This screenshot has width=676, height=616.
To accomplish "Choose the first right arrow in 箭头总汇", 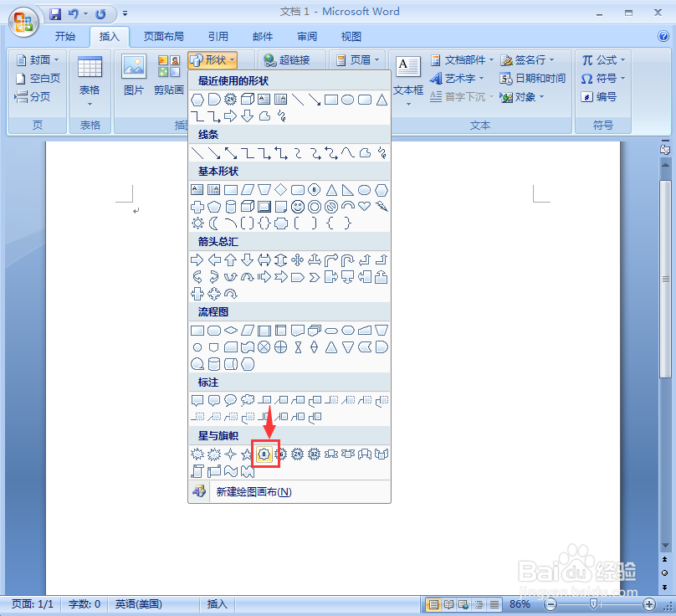I will [x=197, y=260].
